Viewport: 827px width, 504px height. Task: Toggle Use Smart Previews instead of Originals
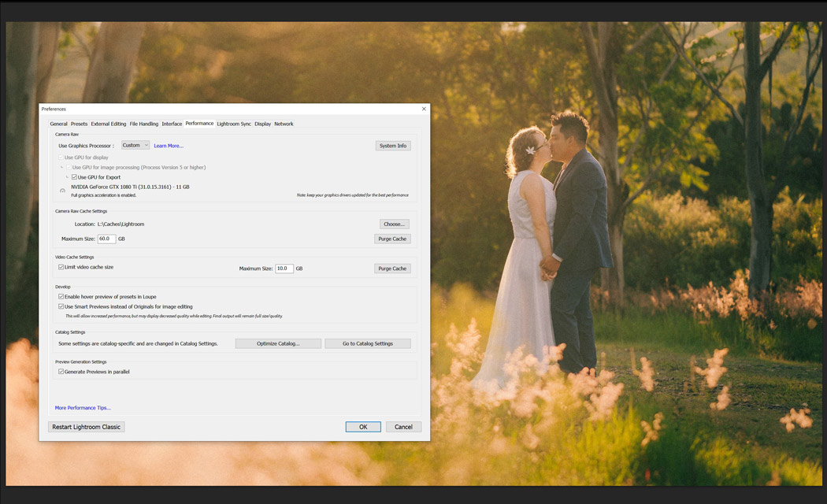(x=61, y=306)
